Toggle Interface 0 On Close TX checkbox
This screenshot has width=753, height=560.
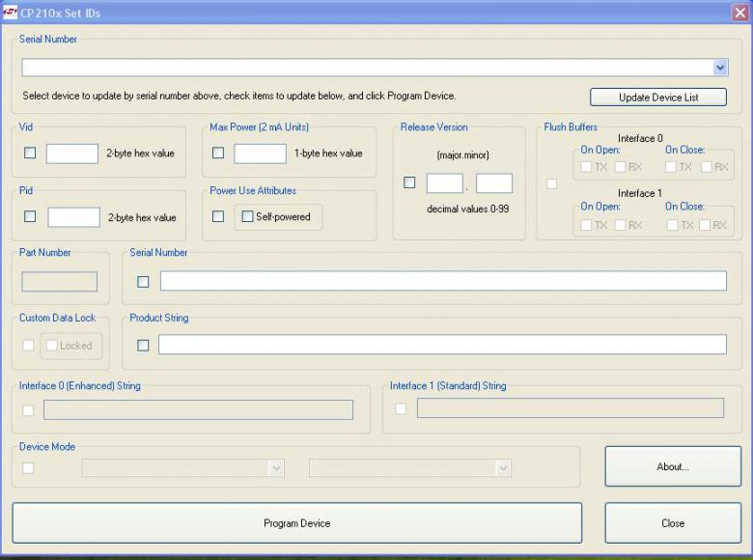671,167
